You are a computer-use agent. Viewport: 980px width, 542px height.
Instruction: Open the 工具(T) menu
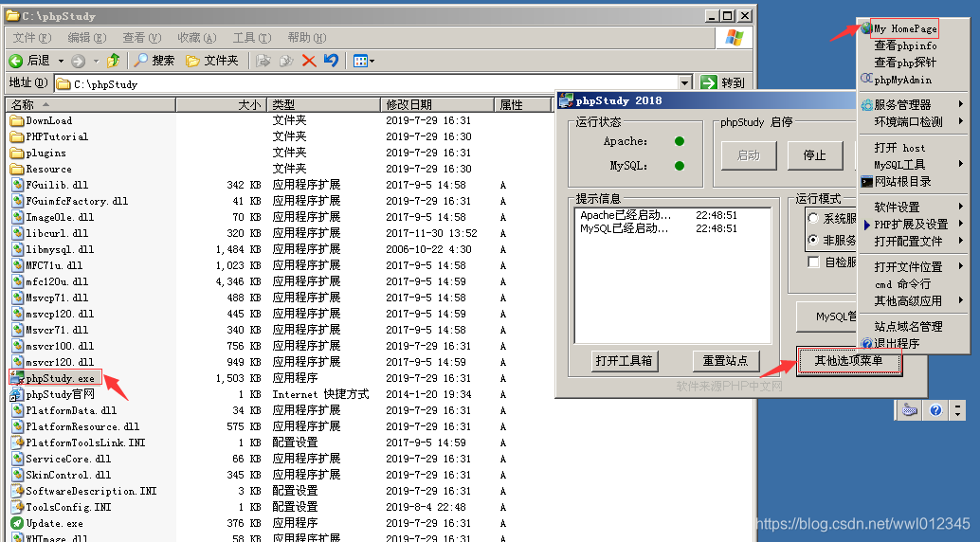pyautogui.click(x=252, y=38)
